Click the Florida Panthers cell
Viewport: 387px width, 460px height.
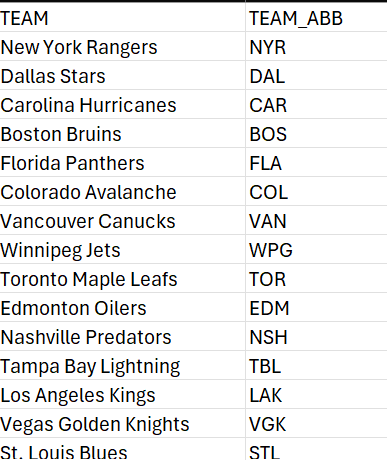(x=122, y=163)
